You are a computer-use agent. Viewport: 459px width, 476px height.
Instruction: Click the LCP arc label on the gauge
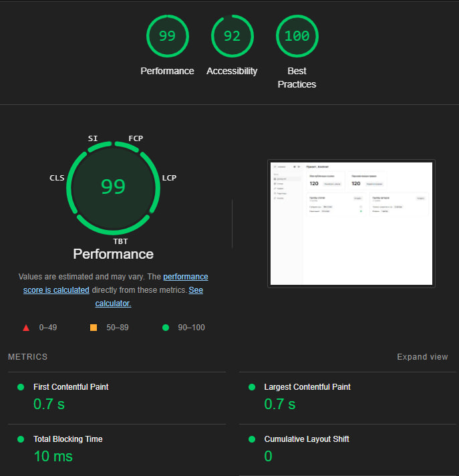coord(169,178)
